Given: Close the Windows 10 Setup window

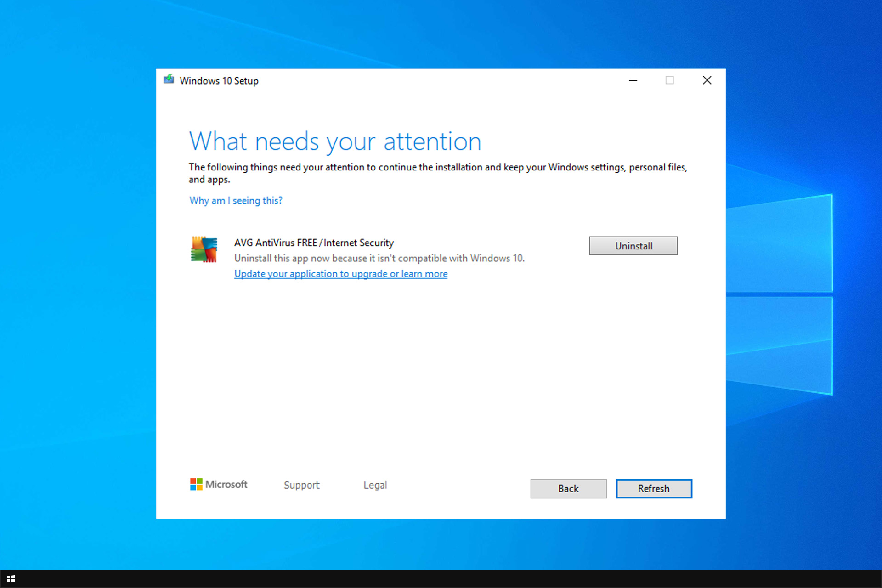Looking at the screenshot, I should coord(707,80).
